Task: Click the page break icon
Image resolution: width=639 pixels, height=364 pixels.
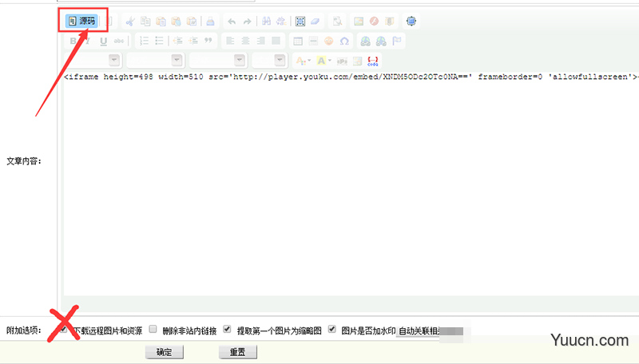Action: coord(342,61)
